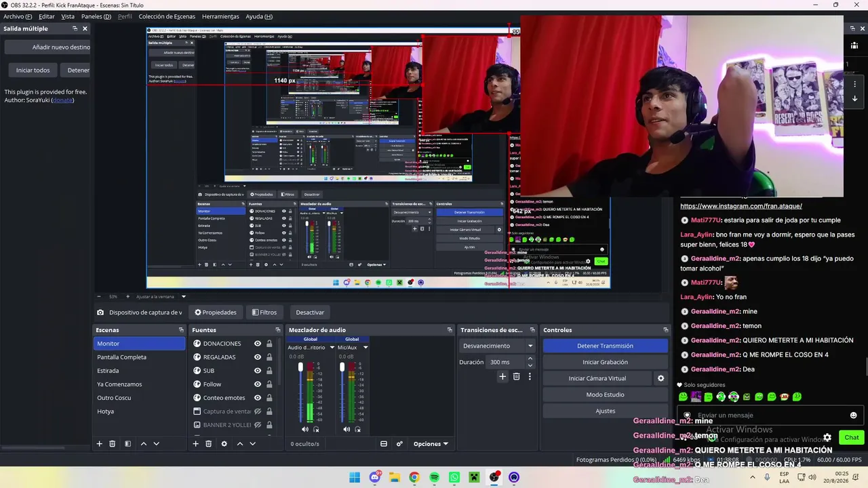Zoom out the preview with minus icon
The image size is (868, 488).
(99, 296)
